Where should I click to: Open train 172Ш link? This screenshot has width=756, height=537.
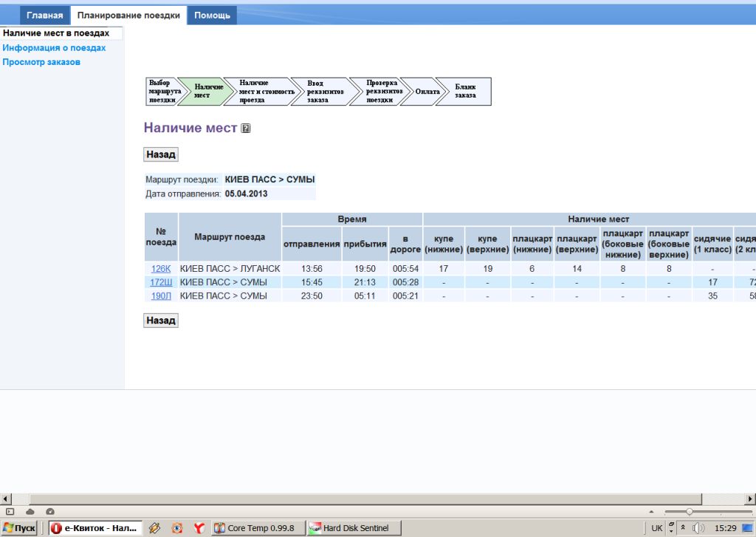pyautogui.click(x=160, y=282)
